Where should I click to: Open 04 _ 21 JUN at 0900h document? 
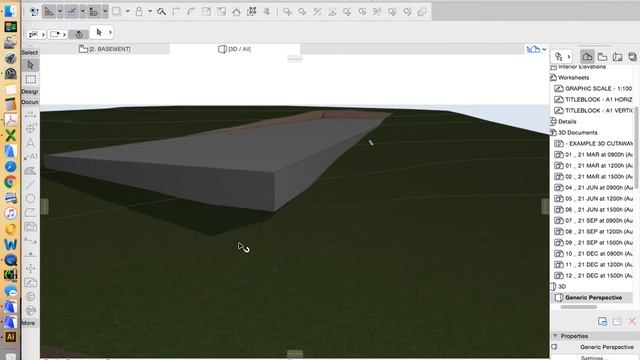point(599,188)
